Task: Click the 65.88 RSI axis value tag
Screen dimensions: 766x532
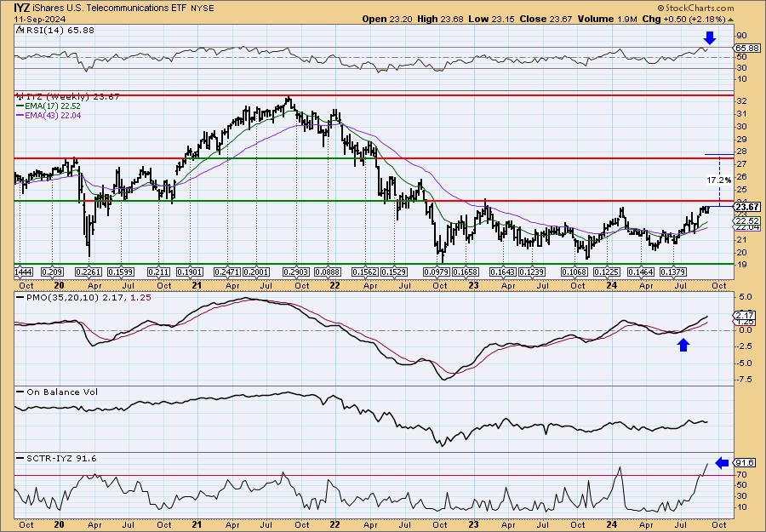Action: click(747, 48)
